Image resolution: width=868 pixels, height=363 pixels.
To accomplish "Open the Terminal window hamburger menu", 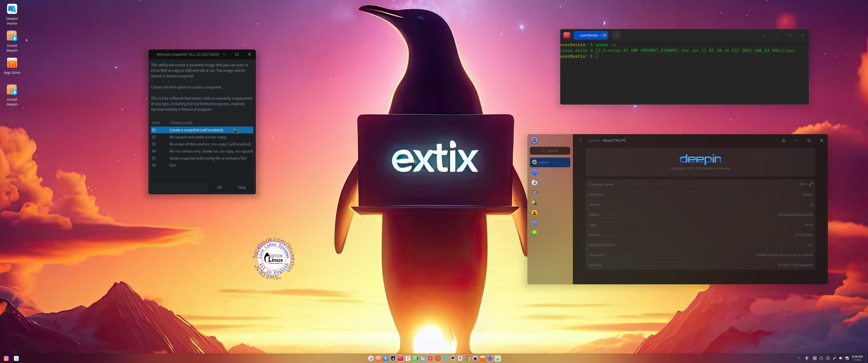I will click(765, 35).
